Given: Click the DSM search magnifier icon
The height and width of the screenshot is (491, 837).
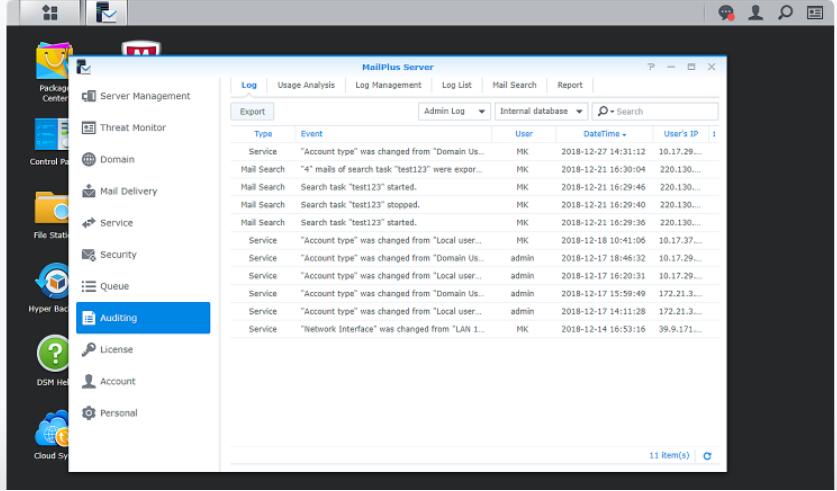Looking at the screenshot, I should [785, 12].
